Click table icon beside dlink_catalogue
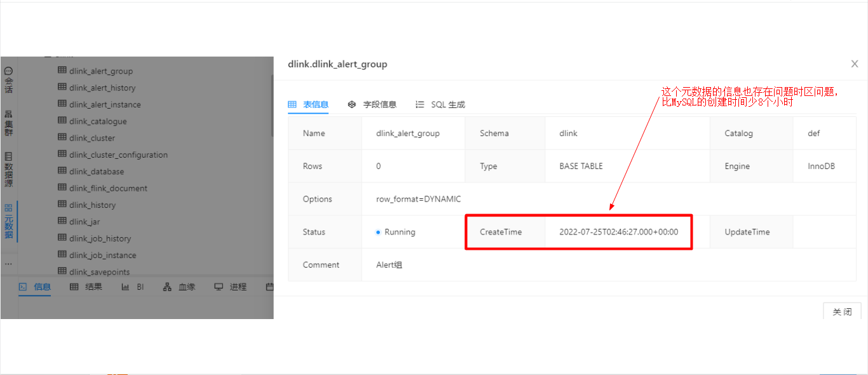This screenshot has width=868, height=375. pos(62,121)
